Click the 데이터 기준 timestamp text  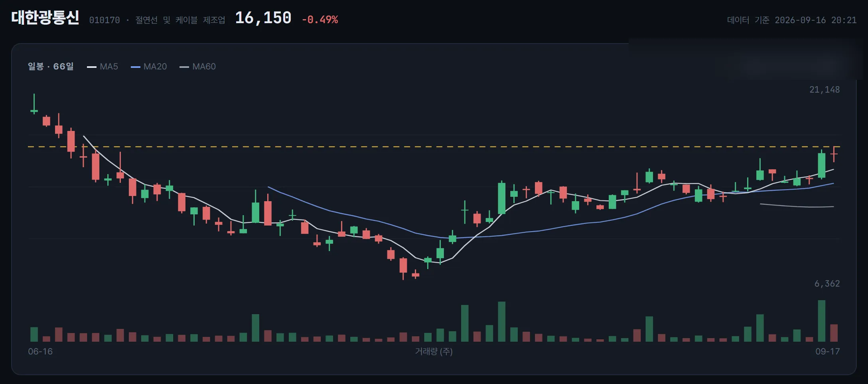[x=792, y=20]
